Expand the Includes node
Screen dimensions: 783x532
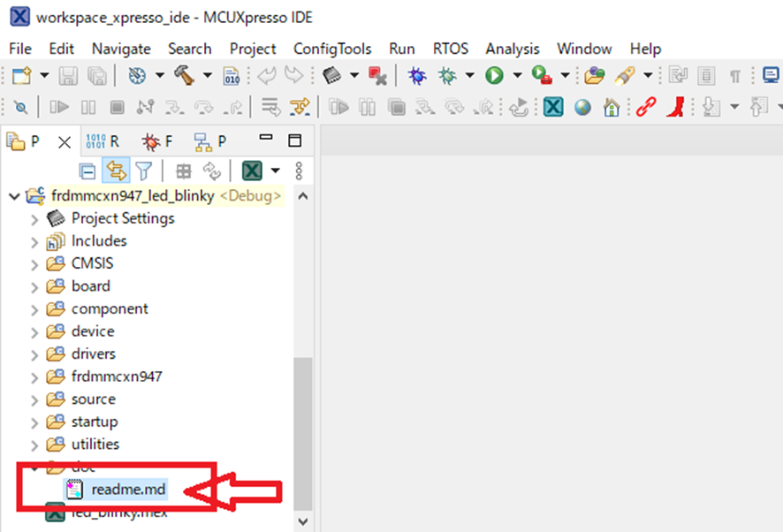tap(34, 242)
